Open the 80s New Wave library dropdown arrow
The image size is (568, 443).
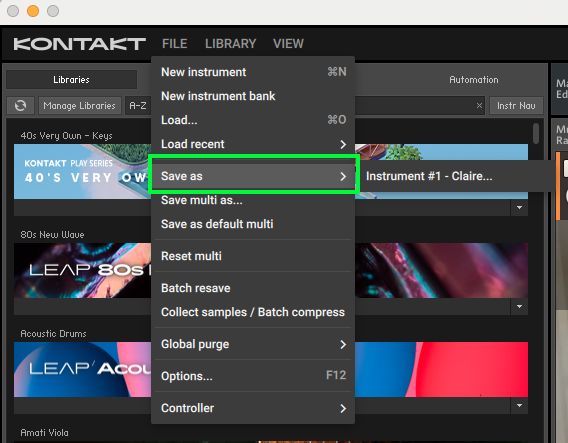click(519, 306)
